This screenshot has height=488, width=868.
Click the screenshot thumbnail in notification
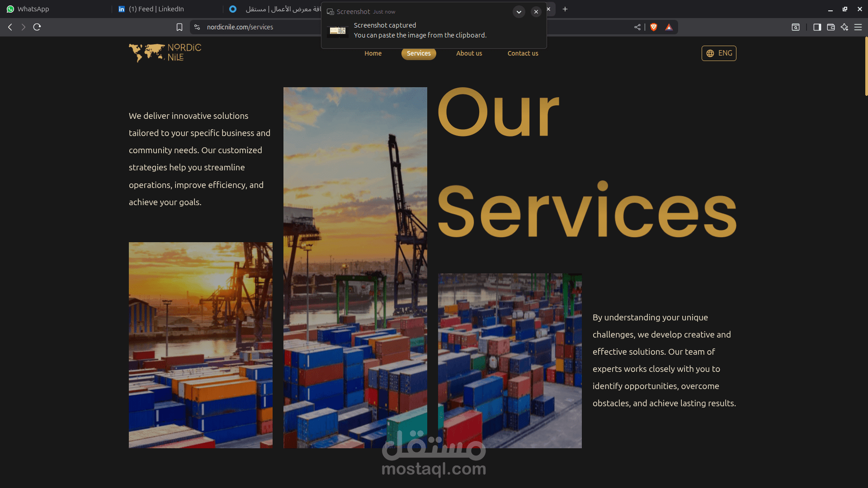(338, 31)
